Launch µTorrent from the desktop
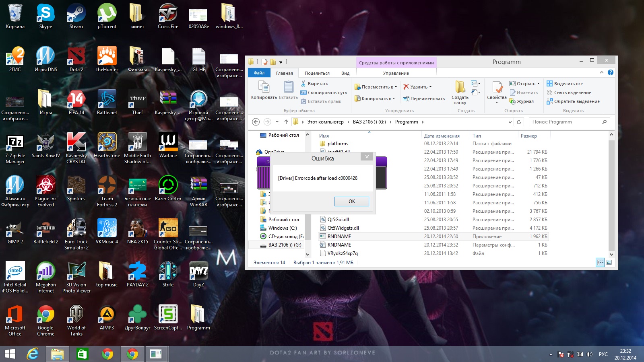Viewport: 644px width, 362px height. pyautogui.click(x=107, y=16)
